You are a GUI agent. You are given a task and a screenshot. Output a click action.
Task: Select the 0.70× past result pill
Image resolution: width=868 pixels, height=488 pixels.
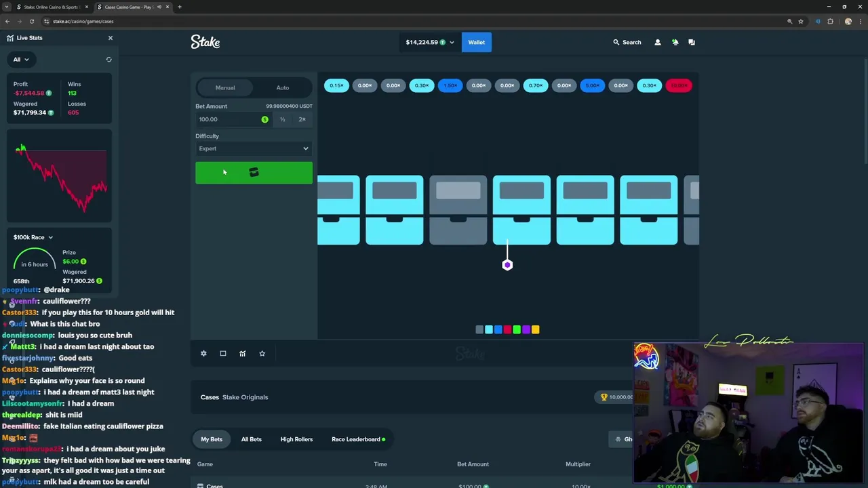click(x=536, y=85)
